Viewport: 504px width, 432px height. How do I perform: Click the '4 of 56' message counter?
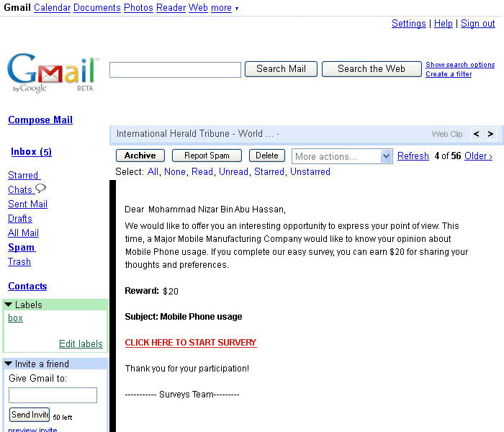click(x=447, y=156)
